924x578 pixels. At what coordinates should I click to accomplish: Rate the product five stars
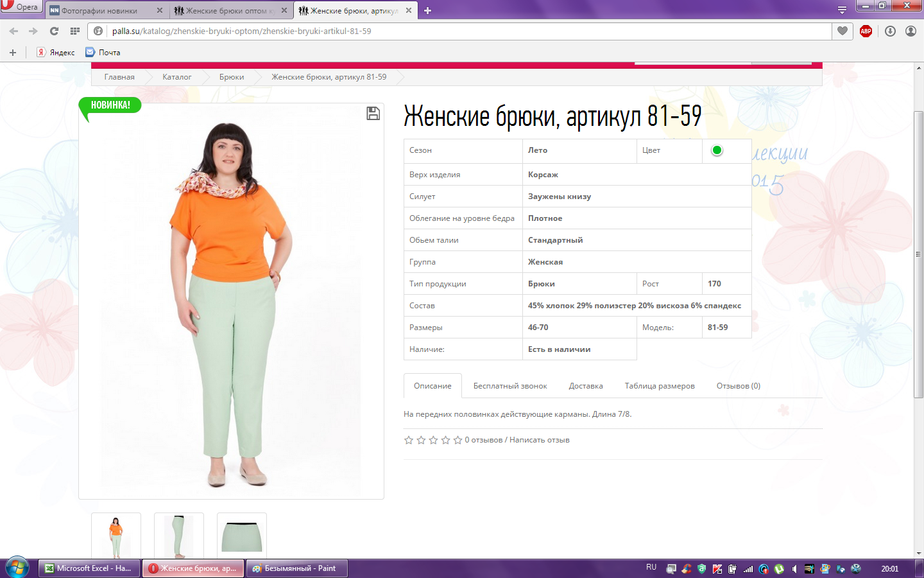458,440
